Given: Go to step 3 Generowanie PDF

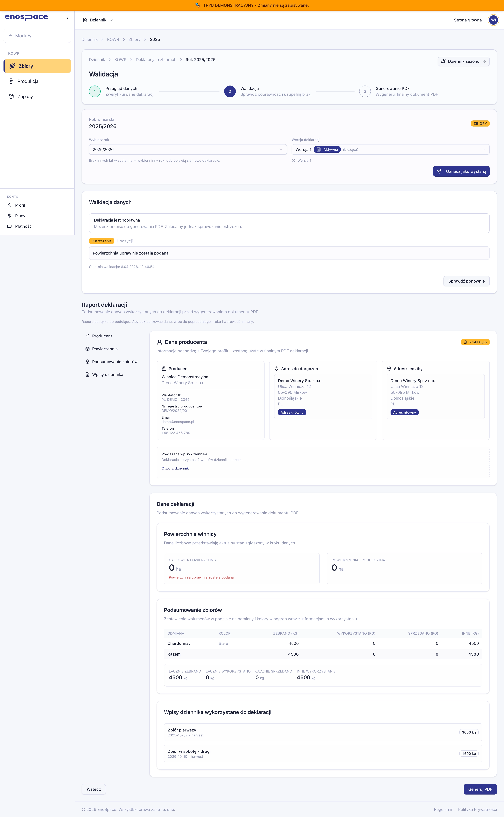Looking at the screenshot, I should coord(365,91).
